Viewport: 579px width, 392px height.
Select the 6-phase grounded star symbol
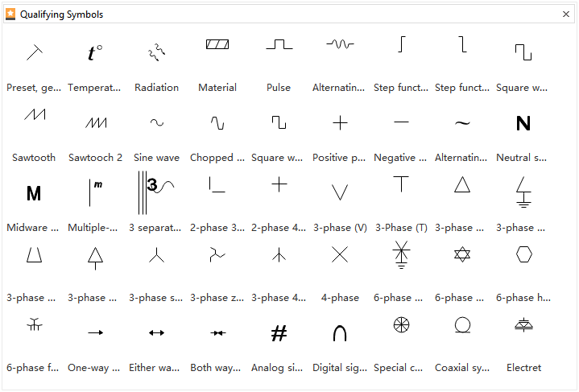click(401, 254)
